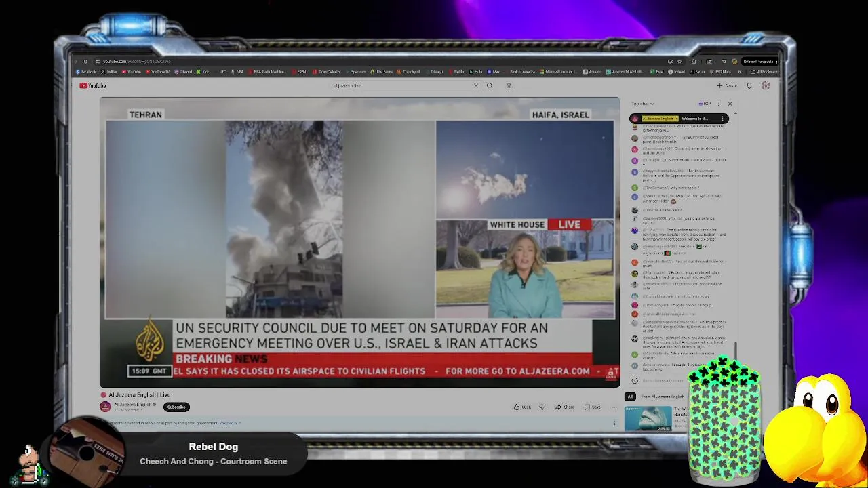The width and height of the screenshot is (868, 488).
Task: Open the All Bookmarks folder
Action: click(764, 71)
